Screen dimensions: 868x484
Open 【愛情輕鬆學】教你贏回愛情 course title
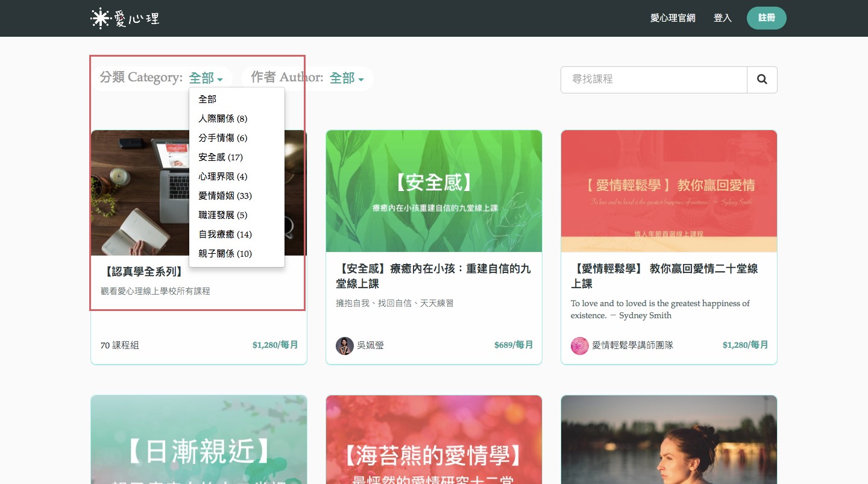(664, 276)
